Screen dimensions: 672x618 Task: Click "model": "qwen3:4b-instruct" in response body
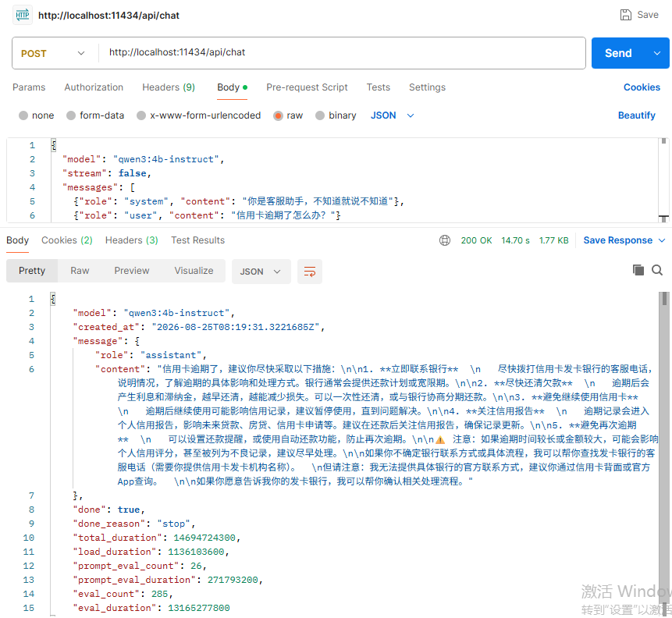pos(154,313)
